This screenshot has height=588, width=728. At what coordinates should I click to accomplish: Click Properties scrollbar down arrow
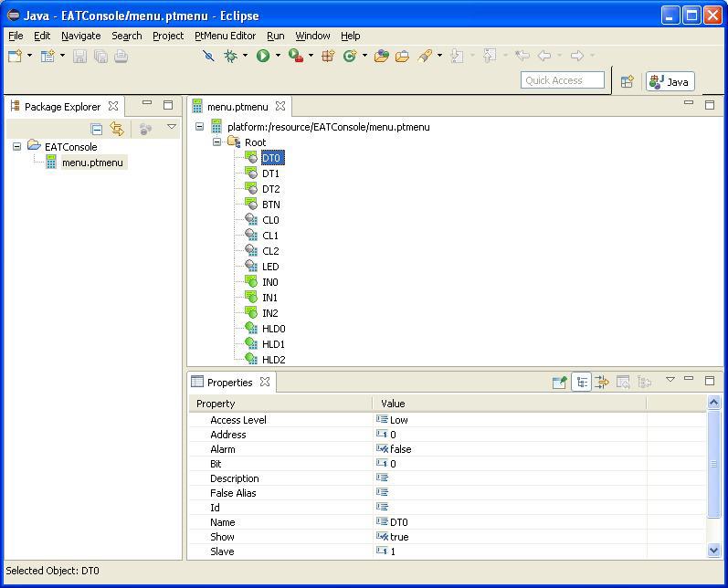tap(713, 551)
